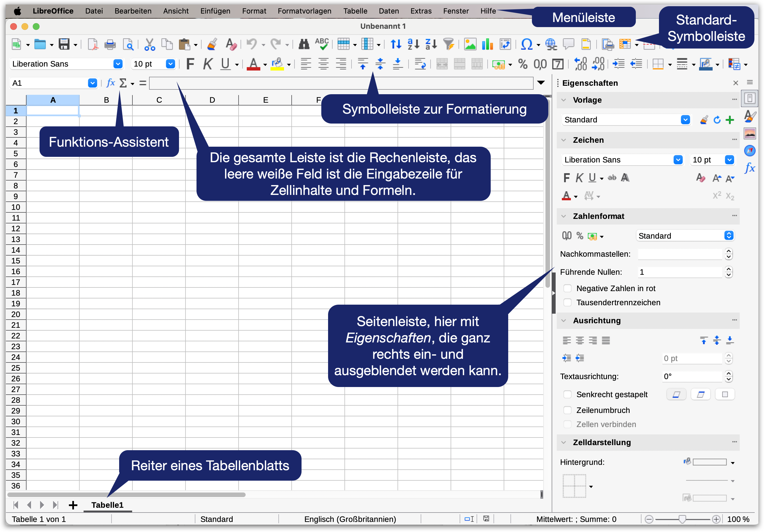Viewport: 764px width, 532px height.
Task: Click the Sort Ascending icon
Action: point(413,44)
